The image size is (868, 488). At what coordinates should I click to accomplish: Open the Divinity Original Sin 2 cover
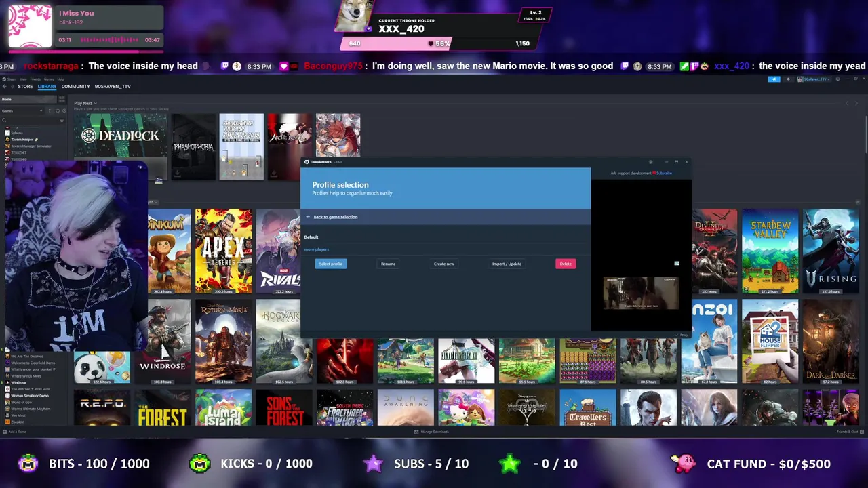[715, 251]
